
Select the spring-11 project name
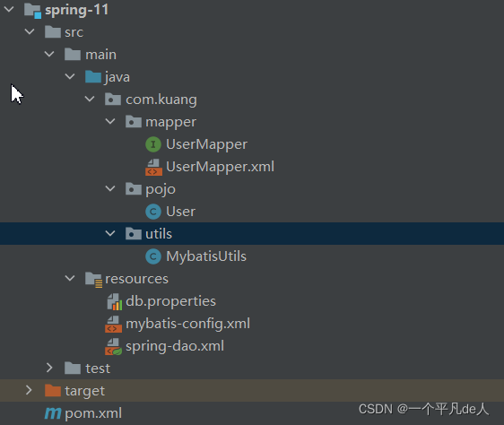click(77, 10)
